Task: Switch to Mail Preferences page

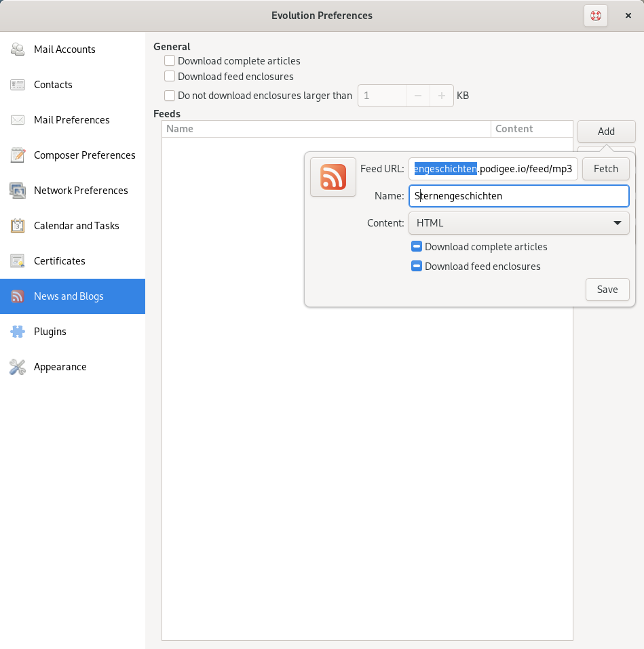Action: pyautogui.click(x=71, y=120)
